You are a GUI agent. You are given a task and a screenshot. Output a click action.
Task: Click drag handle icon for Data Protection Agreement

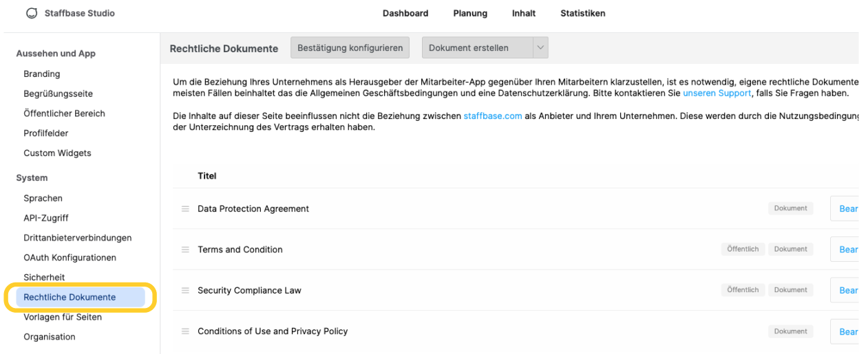pos(185,209)
